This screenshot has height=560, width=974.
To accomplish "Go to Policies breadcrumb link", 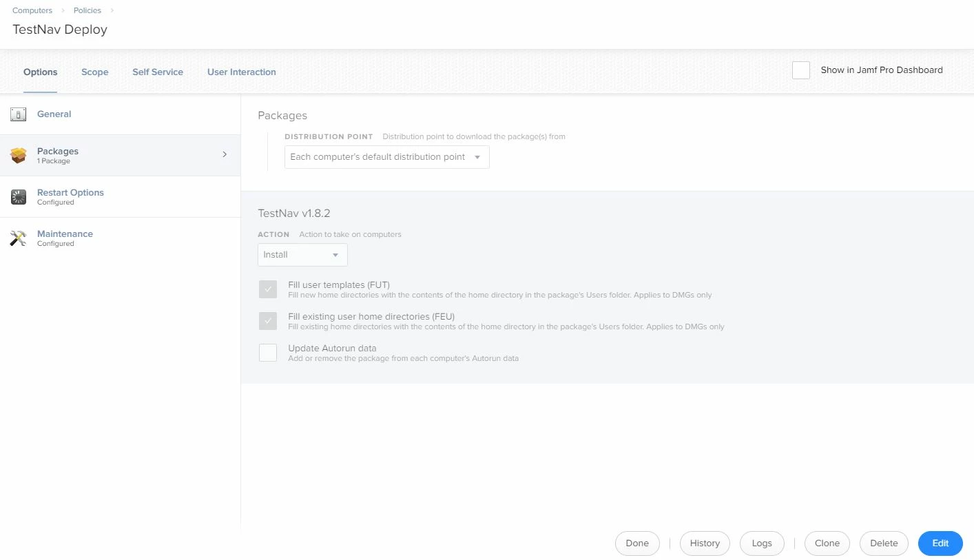I will [87, 10].
